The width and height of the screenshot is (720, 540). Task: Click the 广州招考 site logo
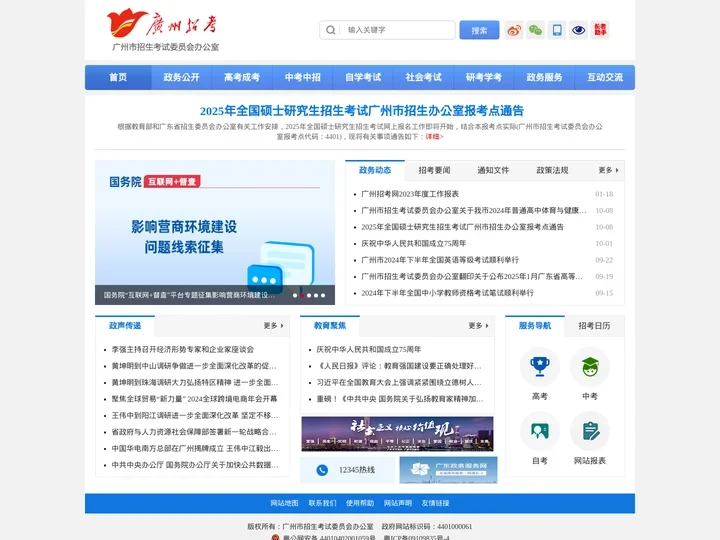(x=164, y=29)
